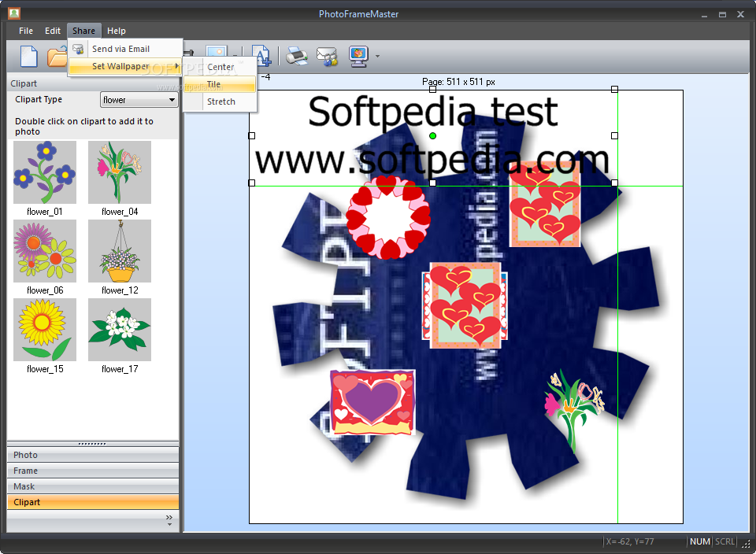Screen dimensions: 756x554
Task: Switch to the Frame panel
Action: (x=93, y=471)
